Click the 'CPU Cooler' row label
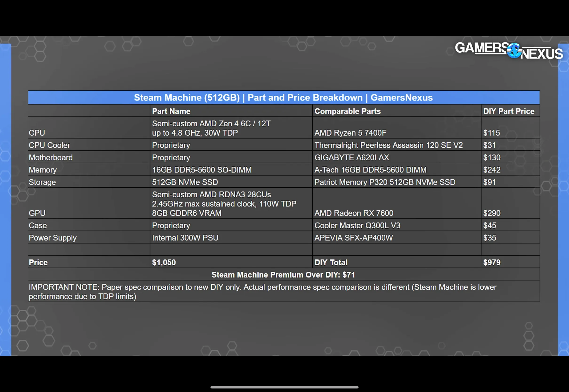 [49, 145]
